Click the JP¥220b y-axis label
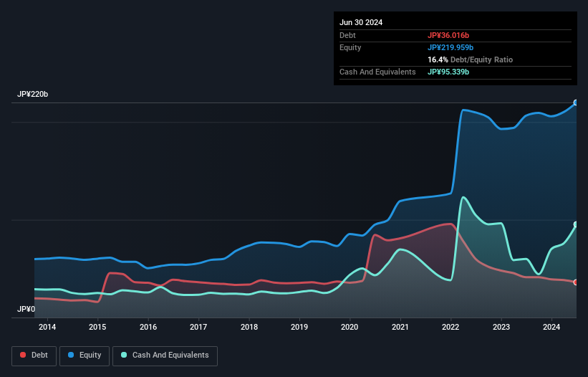Image resolution: width=588 pixels, height=377 pixels. click(33, 94)
